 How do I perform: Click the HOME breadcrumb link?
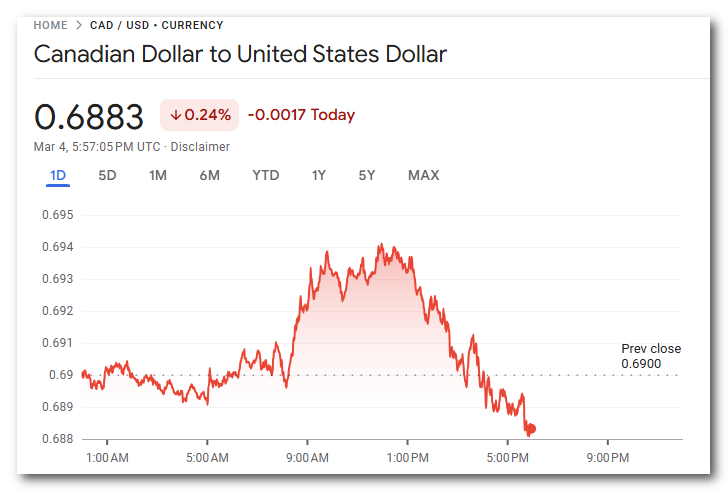50,25
